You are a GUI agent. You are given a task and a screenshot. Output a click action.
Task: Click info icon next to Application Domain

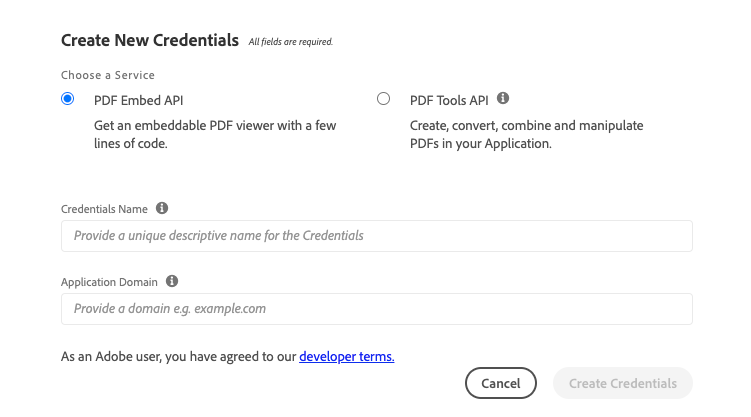pos(172,282)
